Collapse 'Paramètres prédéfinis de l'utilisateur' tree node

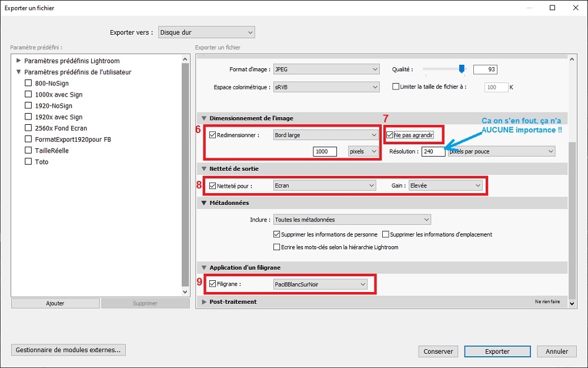coord(19,72)
